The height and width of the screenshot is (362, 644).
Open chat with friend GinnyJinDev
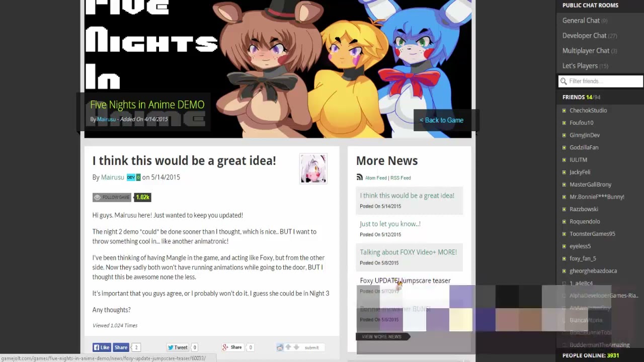pyautogui.click(x=585, y=135)
